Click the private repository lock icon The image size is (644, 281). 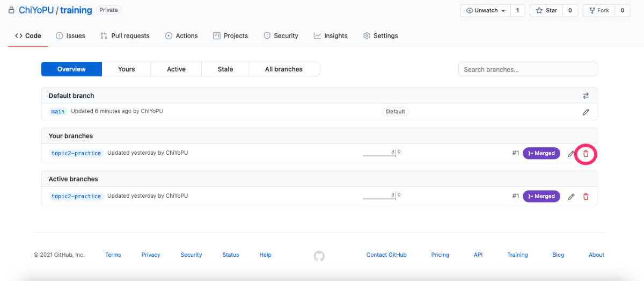pos(11,10)
